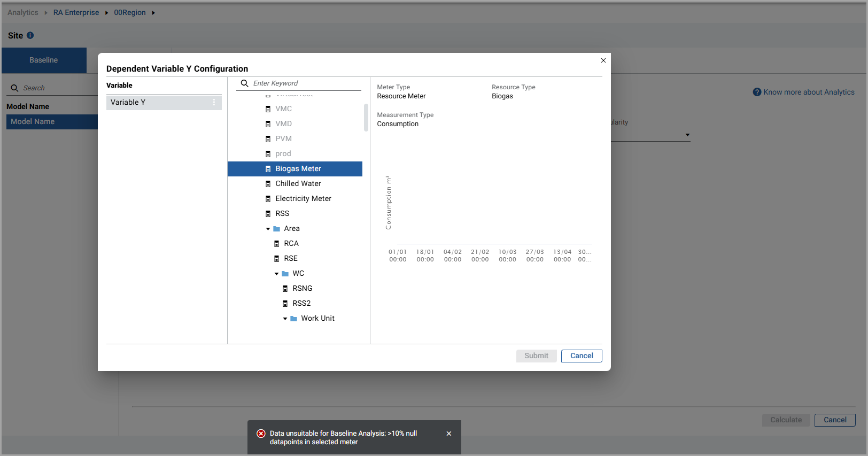
Task: Collapse the Work Unit folder node
Action: click(x=285, y=319)
